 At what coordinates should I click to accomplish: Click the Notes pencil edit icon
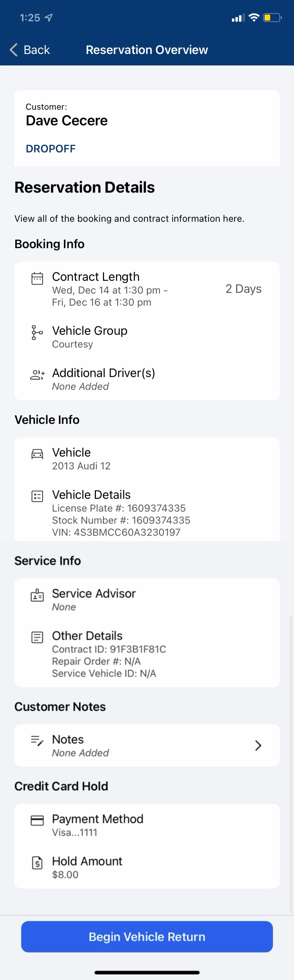(37, 740)
